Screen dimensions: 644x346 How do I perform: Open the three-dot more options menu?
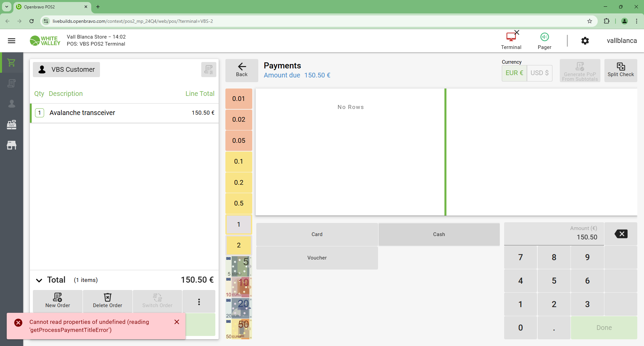[x=199, y=302]
